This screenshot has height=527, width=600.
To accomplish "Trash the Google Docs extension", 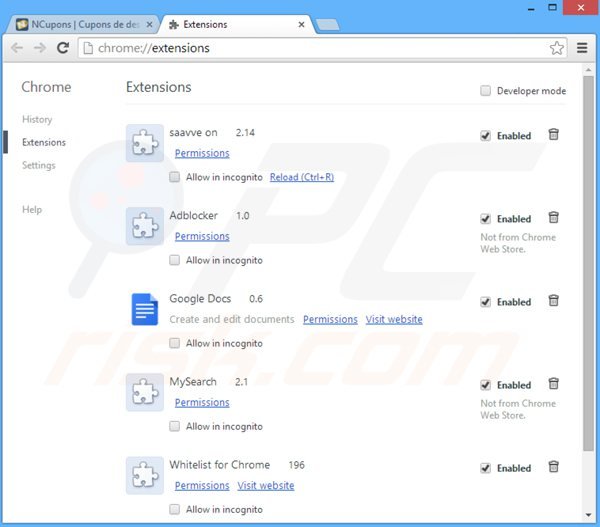I will click(x=553, y=300).
